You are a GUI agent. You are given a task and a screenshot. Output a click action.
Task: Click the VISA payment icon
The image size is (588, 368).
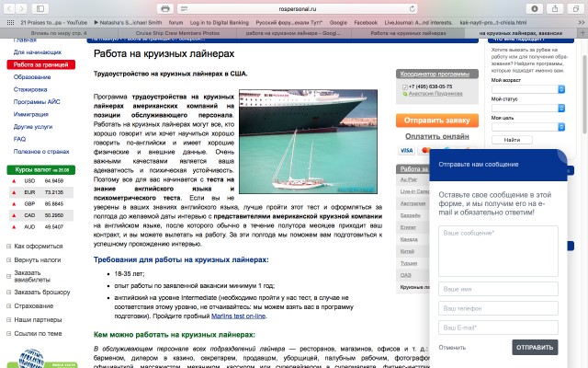(x=407, y=150)
